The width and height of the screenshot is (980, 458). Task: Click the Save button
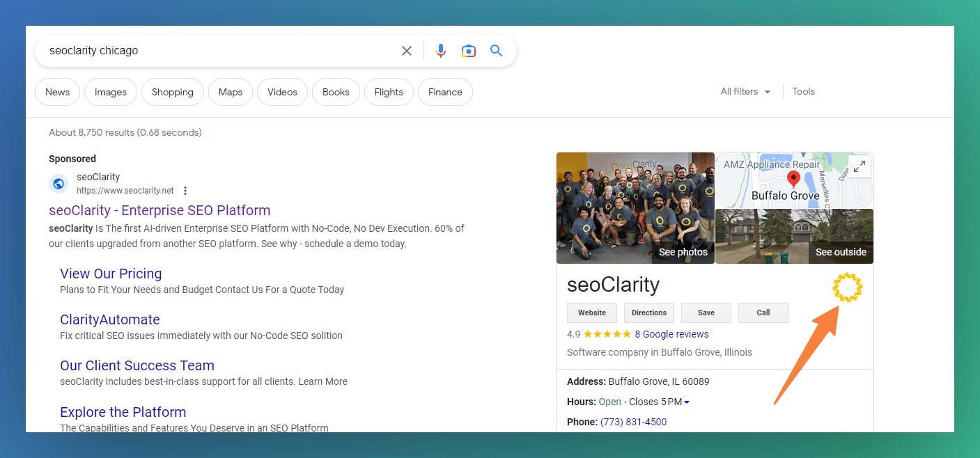706,313
